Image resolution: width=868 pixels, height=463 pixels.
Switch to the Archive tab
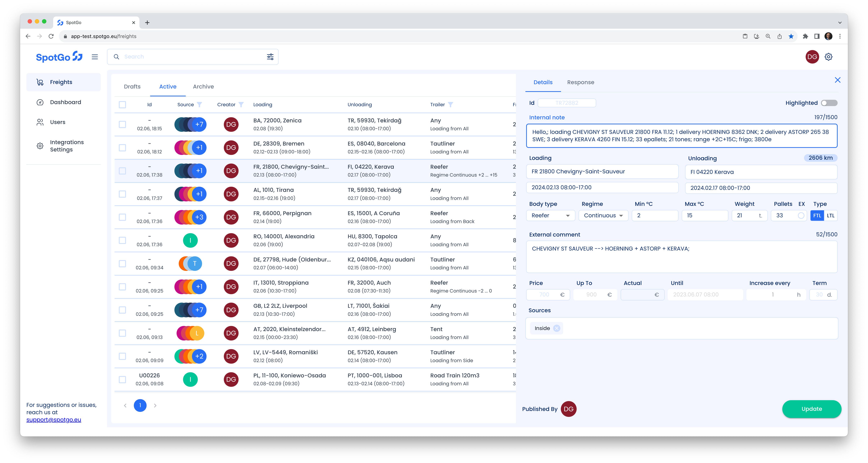coord(203,86)
